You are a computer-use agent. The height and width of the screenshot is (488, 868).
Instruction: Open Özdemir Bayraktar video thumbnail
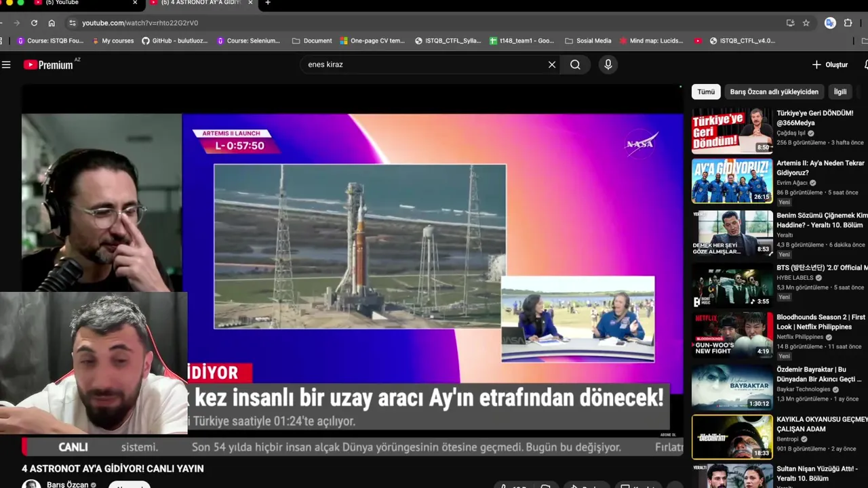[732, 387]
